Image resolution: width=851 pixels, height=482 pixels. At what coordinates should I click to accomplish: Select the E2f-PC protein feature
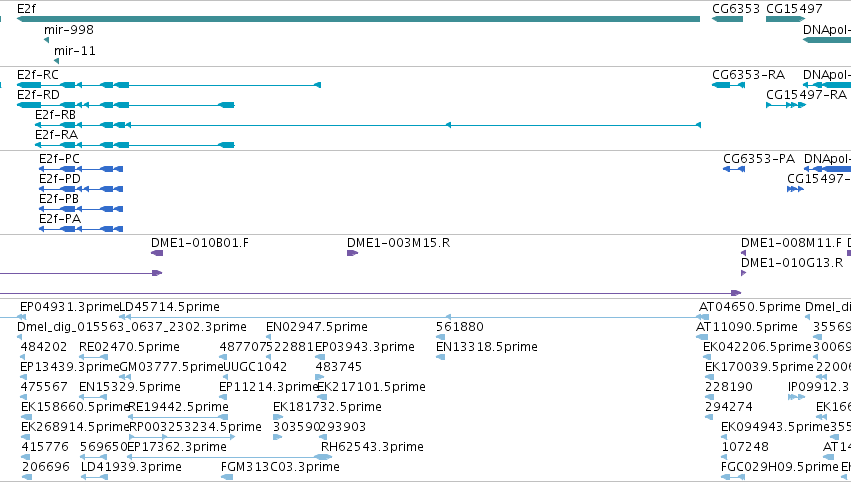point(81,169)
